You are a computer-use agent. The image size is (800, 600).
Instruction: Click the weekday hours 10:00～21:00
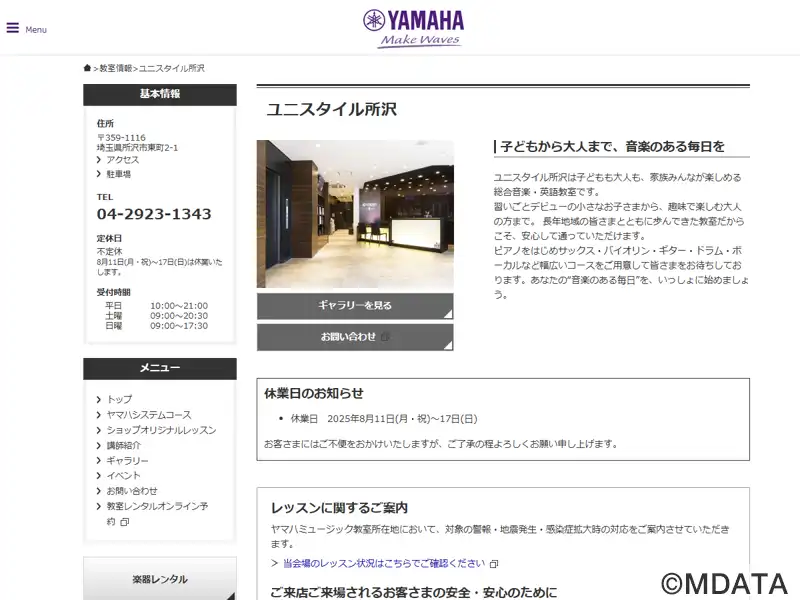(179, 306)
